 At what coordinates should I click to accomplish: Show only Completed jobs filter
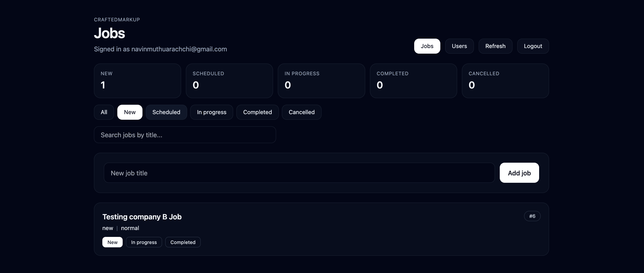tap(257, 112)
